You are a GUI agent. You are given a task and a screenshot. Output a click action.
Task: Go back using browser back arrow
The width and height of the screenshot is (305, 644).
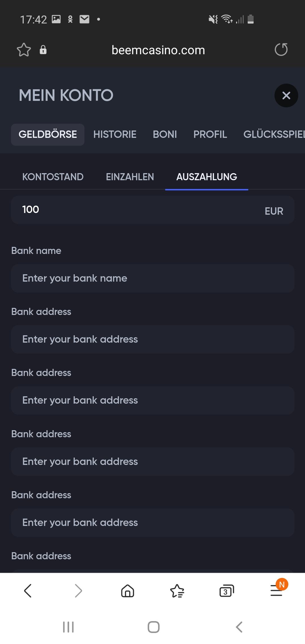click(28, 591)
